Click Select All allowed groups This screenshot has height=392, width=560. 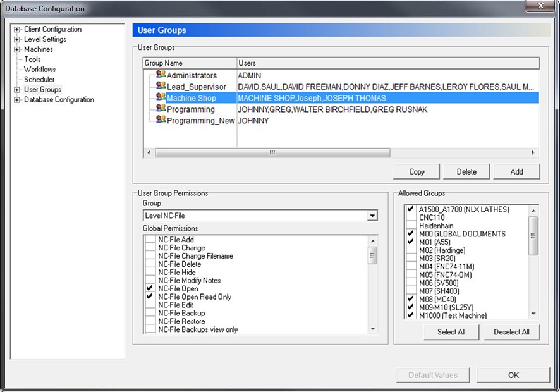[x=451, y=332]
